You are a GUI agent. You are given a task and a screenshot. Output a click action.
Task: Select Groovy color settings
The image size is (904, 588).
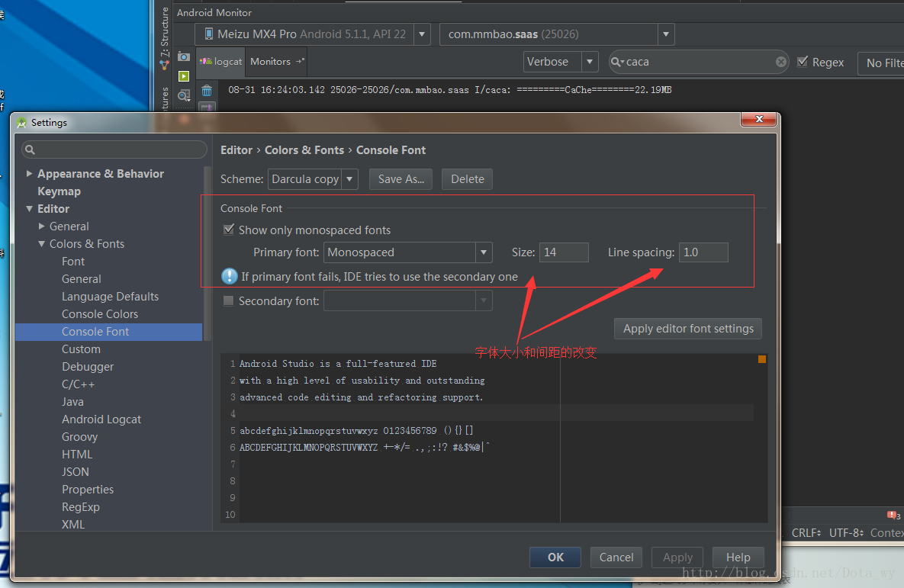pyautogui.click(x=79, y=437)
